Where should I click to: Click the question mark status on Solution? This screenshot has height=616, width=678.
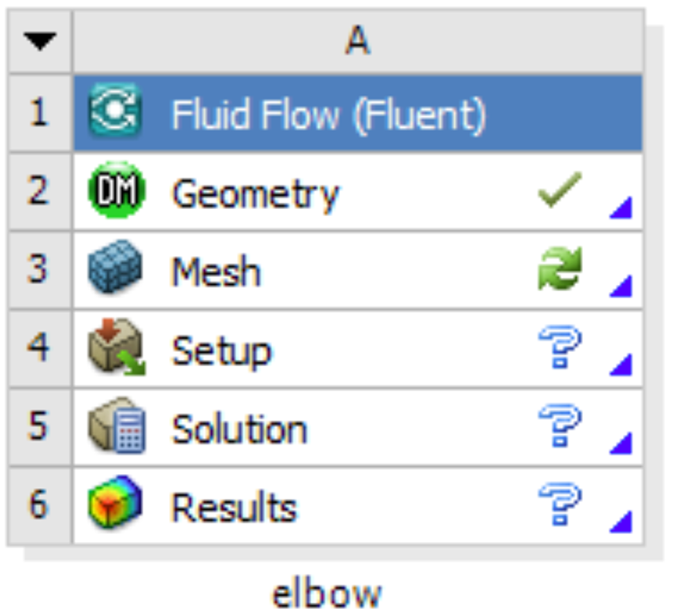point(560,425)
